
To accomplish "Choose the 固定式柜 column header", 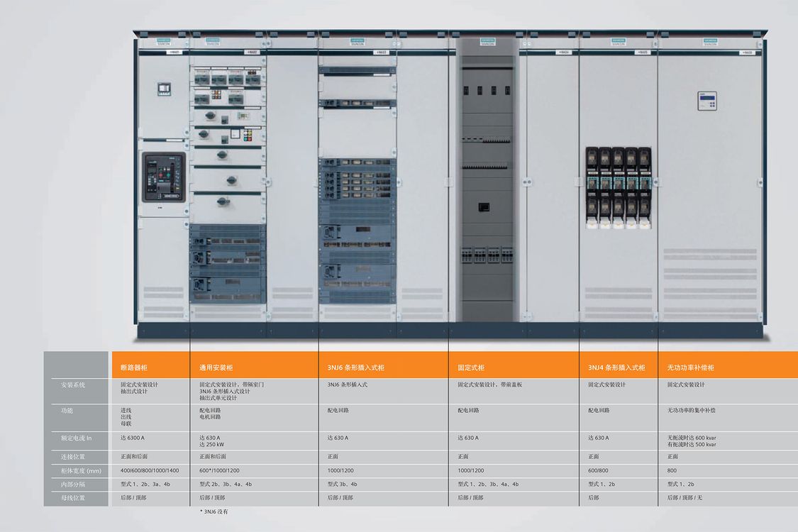I will pos(471,367).
